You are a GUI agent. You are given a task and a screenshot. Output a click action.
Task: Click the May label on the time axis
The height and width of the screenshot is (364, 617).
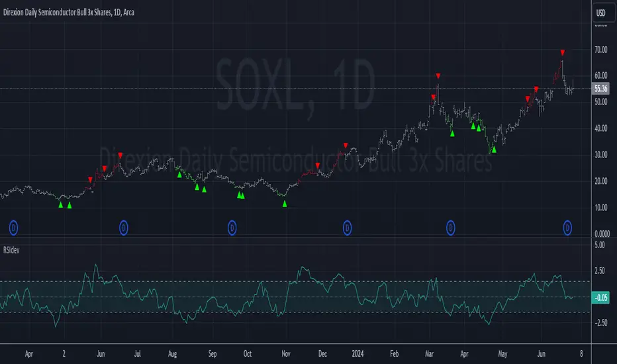(502, 354)
